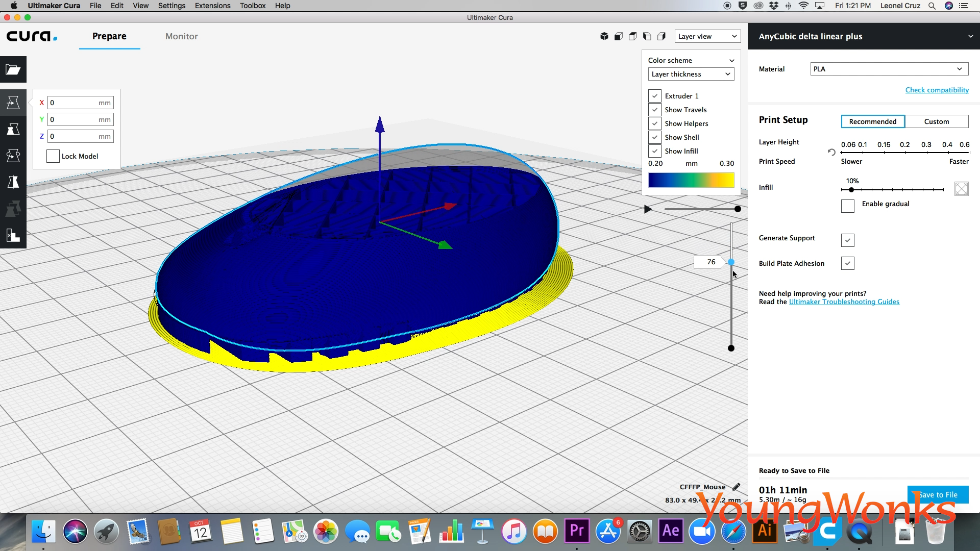The height and width of the screenshot is (551, 980).
Task: Select the Mirror tool in left toolbar
Action: pyautogui.click(x=13, y=182)
